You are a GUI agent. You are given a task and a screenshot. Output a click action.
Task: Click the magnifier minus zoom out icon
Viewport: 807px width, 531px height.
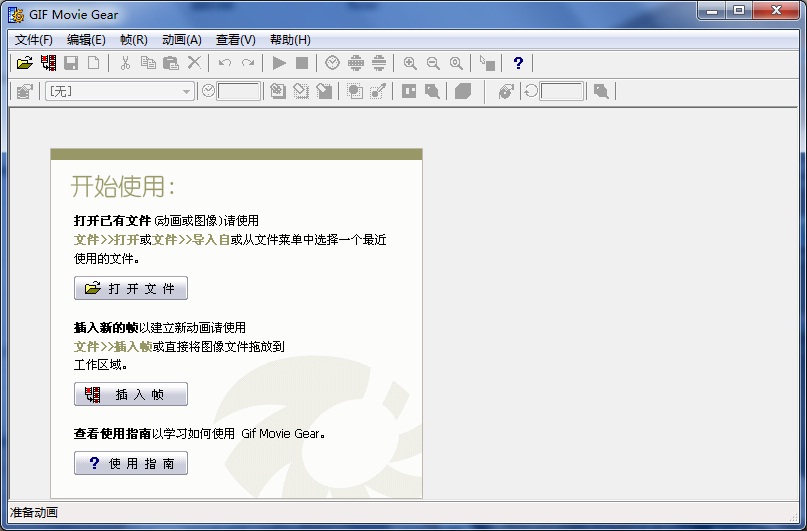coord(433,63)
